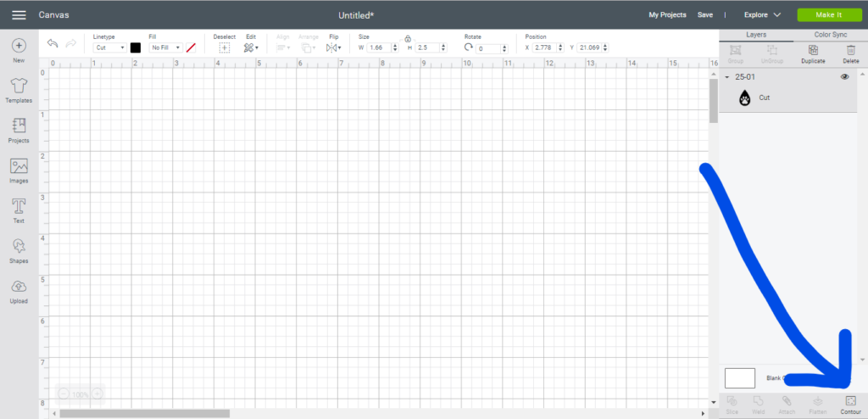Switch to the Color Sync tab

[x=831, y=35]
